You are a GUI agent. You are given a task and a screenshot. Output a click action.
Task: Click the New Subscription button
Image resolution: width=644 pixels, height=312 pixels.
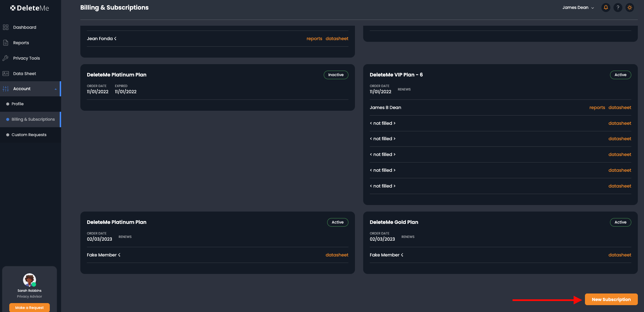(x=611, y=299)
